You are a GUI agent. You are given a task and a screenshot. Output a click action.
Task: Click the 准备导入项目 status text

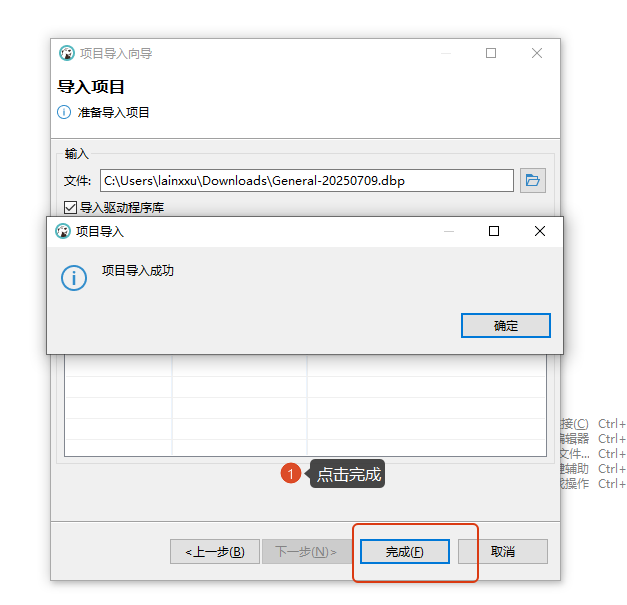click(x=114, y=112)
